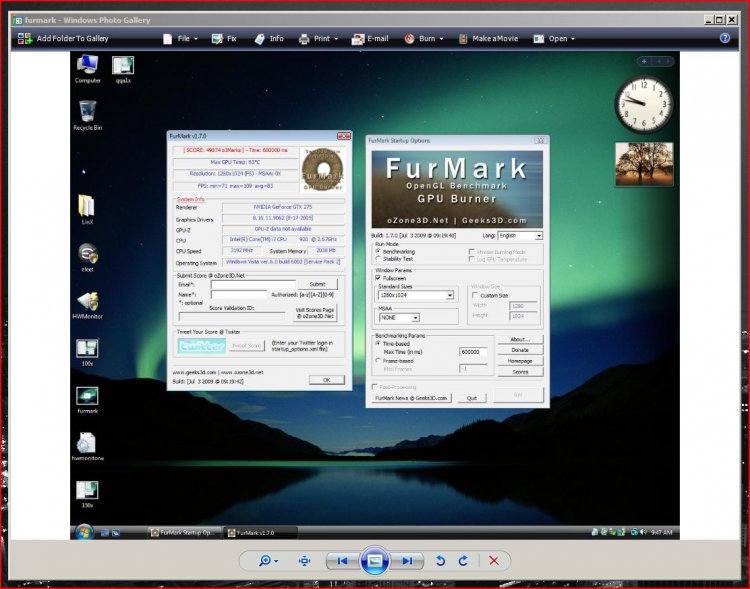Click the Quit button
750x589 pixels.
[472, 398]
